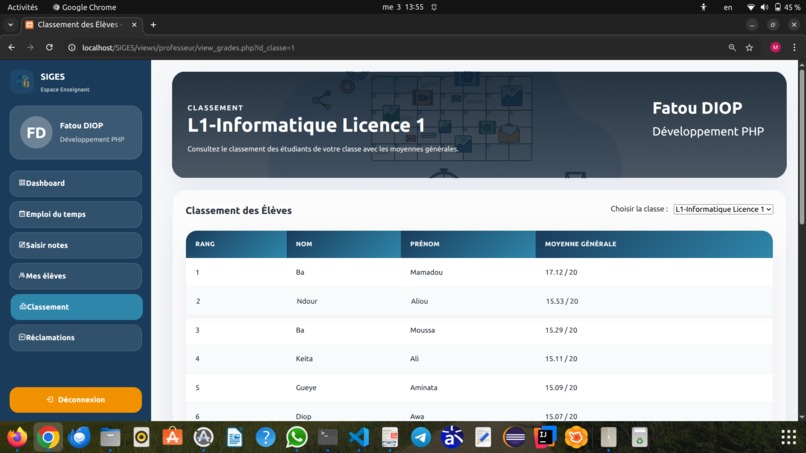Open Eclipse dock icon

coord(514,438)
